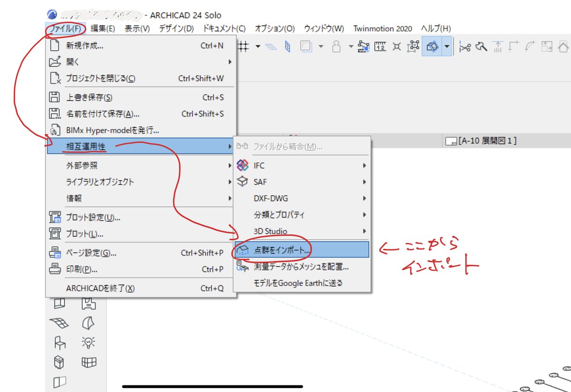This screenshot has height=392, width=571.
Task: Choose プロット(L)...
Action: [x=141, y=234]
